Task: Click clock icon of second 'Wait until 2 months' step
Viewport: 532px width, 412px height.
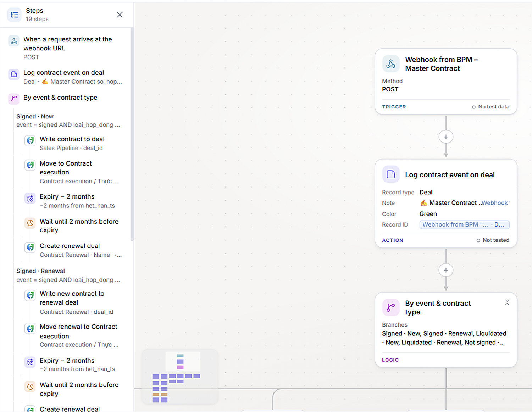Action: 31,386
